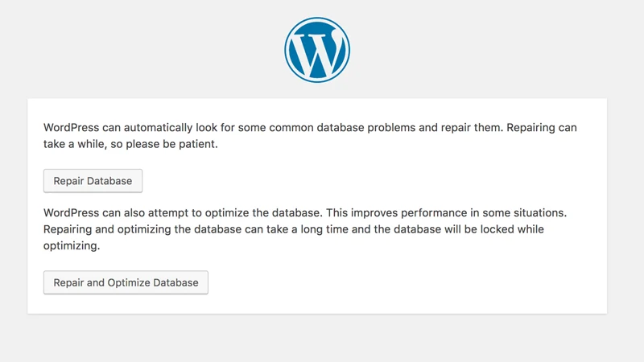Click the WordPress logo at the top
The height and width of the screenshot is (362, 644).
(x=317, y=50)
